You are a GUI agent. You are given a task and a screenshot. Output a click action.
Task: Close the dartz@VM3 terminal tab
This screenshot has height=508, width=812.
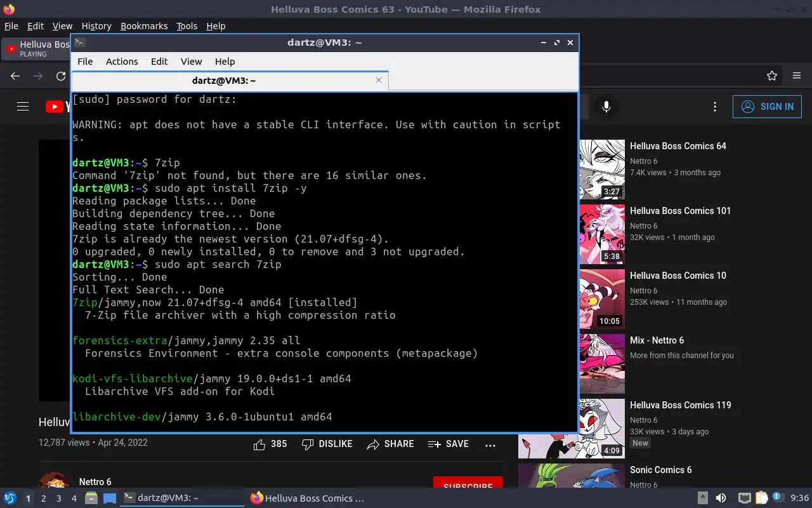pos(379,81)
